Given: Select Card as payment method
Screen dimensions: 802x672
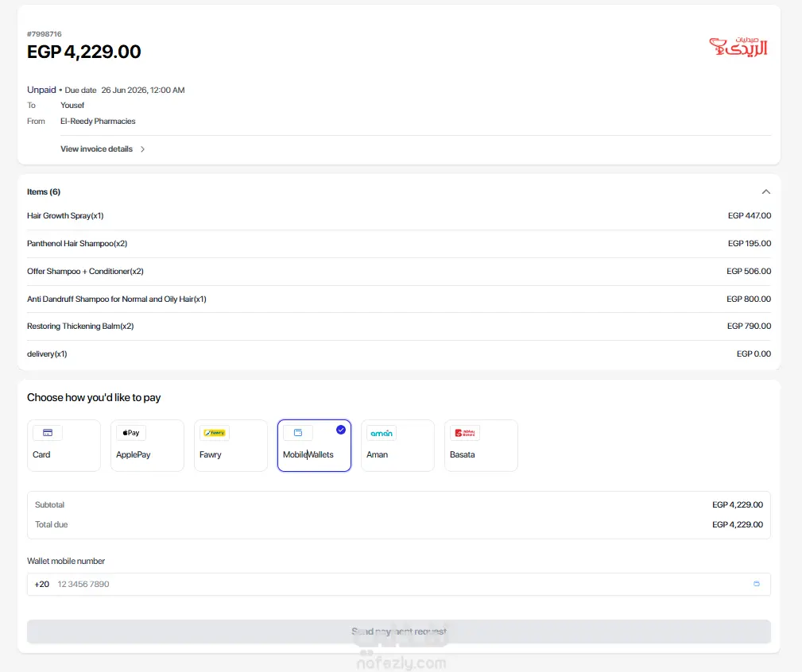Looking at the screenshot, I should click(64, 446).
